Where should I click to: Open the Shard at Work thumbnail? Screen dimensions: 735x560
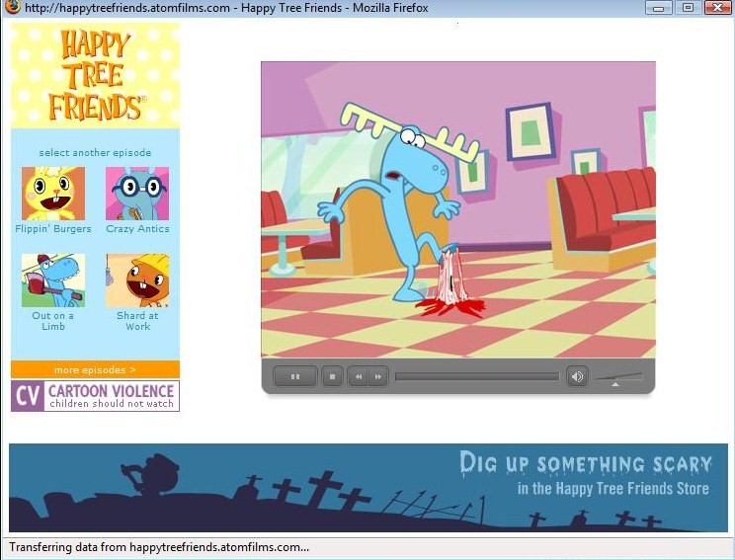pos(137,280)
